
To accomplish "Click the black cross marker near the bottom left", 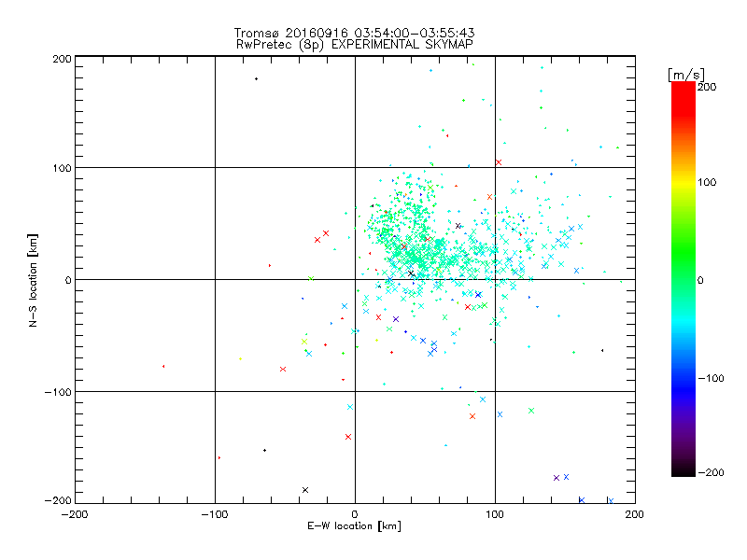I will [x=305, y=490].
